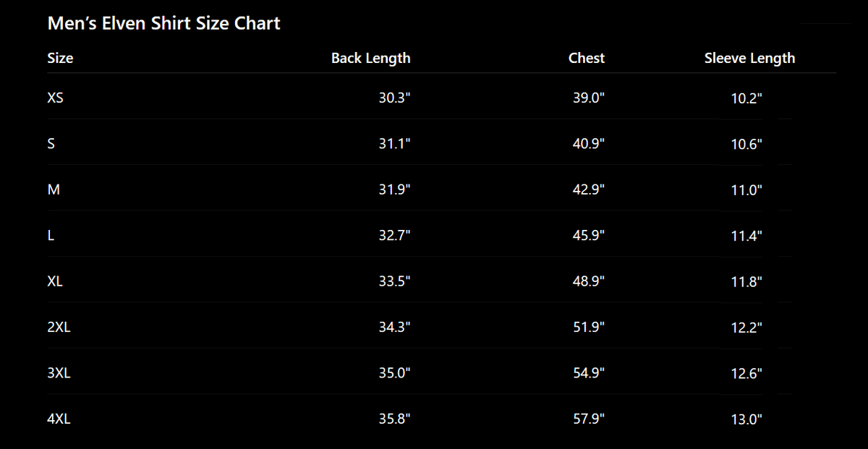Select the Chest column header

point(587,59)
